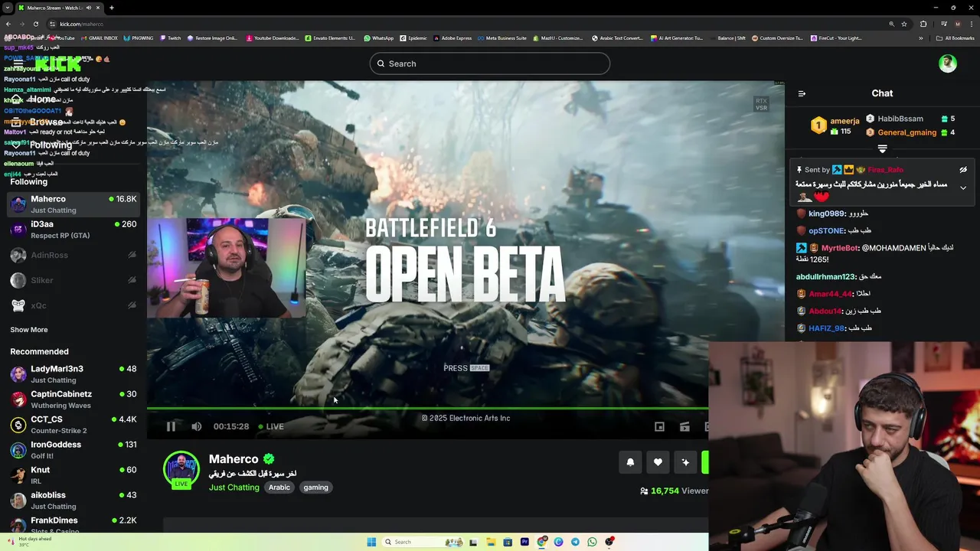Mute the Maherco Stream tab audio icon
Viewport: 980px width, 551px height.
(x=89, y=8)
